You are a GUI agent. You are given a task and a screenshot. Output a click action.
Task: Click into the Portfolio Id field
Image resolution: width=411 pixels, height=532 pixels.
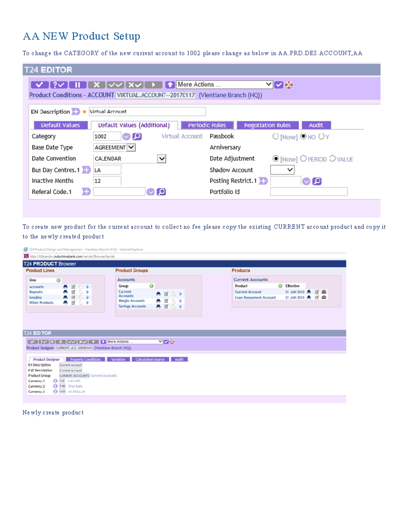(309, 191)
